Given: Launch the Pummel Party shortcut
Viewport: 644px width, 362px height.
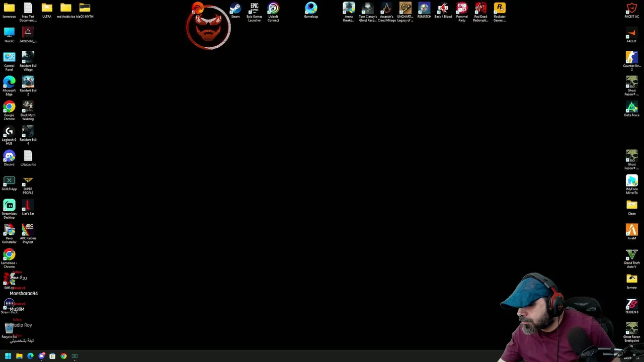Looking at the screenshot, I should (x=462, y=12).
